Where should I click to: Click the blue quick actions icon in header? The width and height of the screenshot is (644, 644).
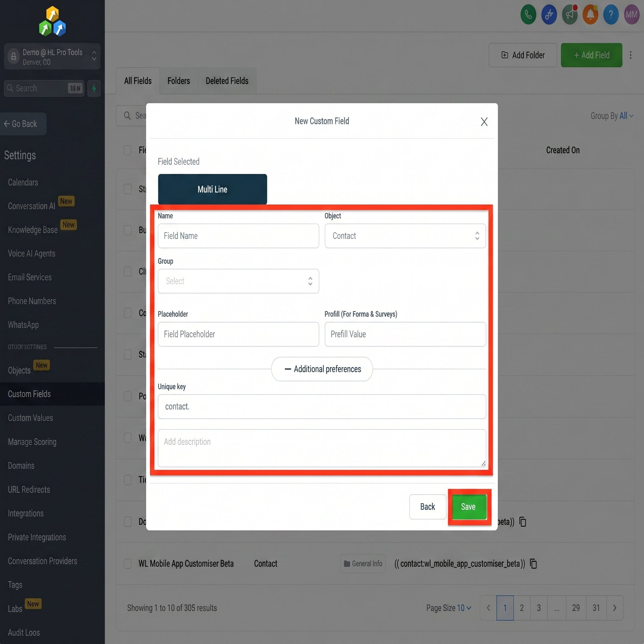549,14
